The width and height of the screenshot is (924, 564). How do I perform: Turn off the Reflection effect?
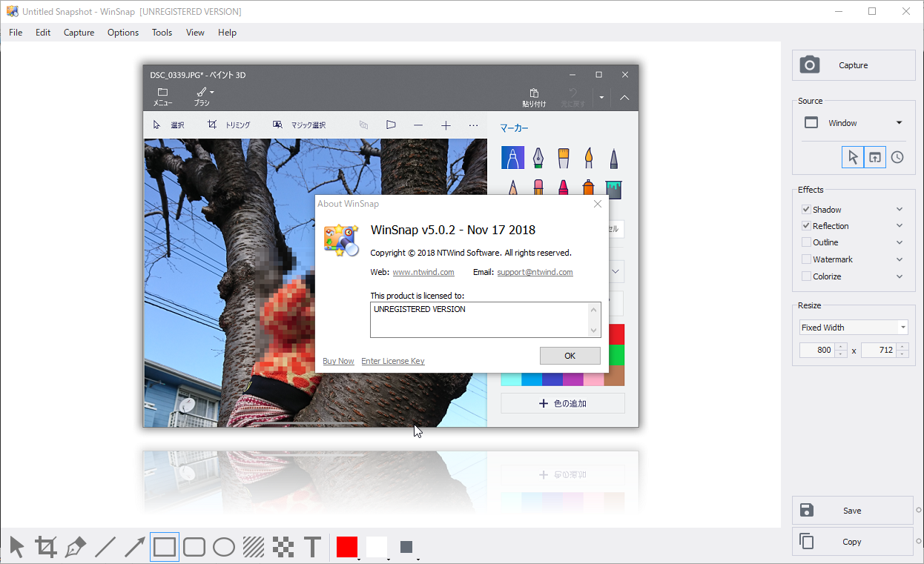click(806, 225)
